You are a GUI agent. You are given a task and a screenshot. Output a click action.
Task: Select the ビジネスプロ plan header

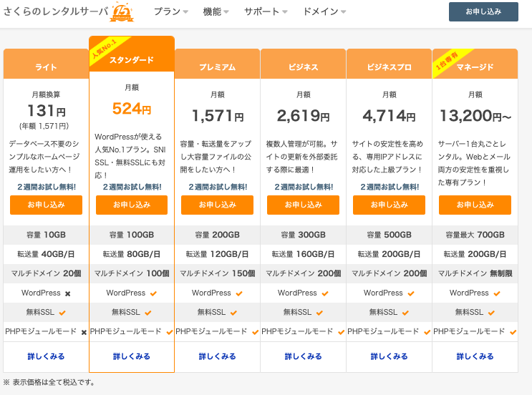tap(390, 64)
